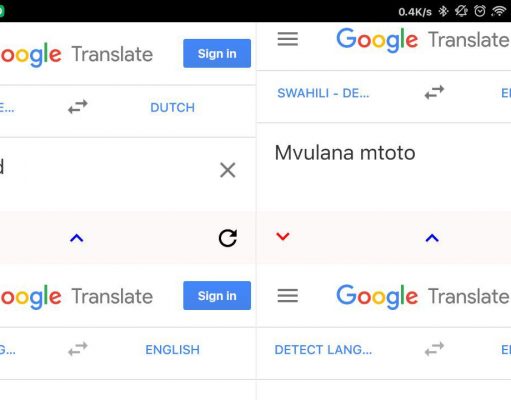The height and width of the screenshot is (400, 511).
Task: Click the red down chevron
Action: 283,237
